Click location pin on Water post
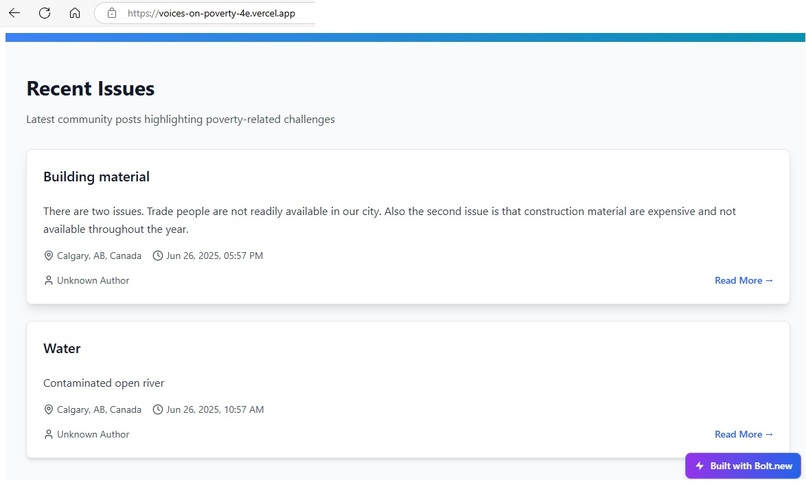The height and width of the screenshot is (485, 806). pos(48,409)
